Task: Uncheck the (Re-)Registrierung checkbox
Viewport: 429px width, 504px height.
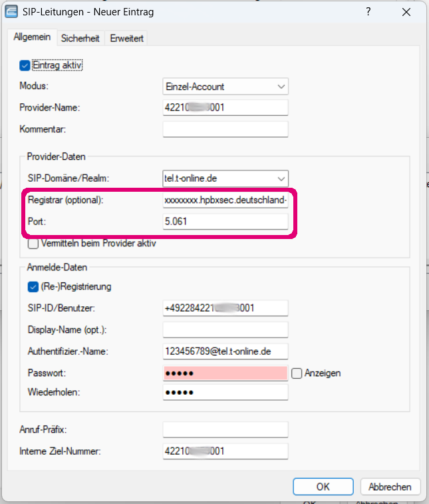Action: pyautogui.click(x=33, y=287)
